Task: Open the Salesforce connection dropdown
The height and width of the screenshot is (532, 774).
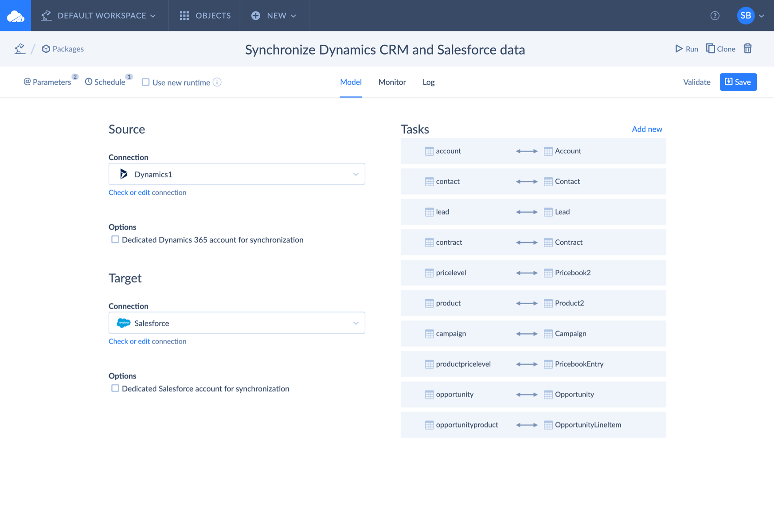Action: (355, 323)
